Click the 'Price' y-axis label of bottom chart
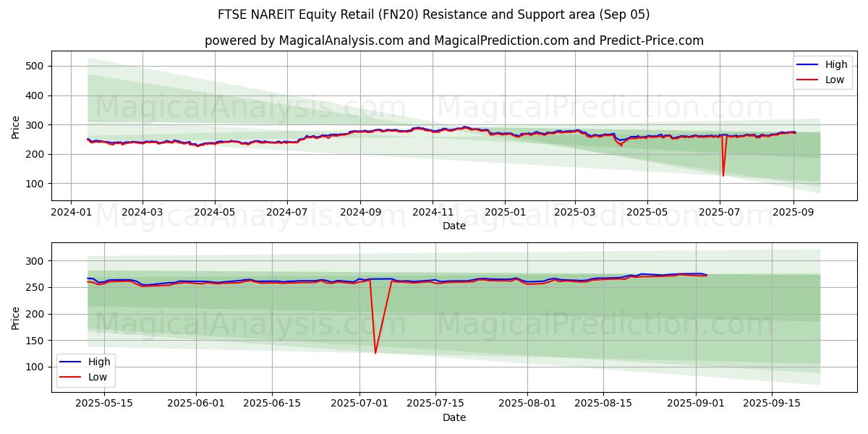 [16, 318]
